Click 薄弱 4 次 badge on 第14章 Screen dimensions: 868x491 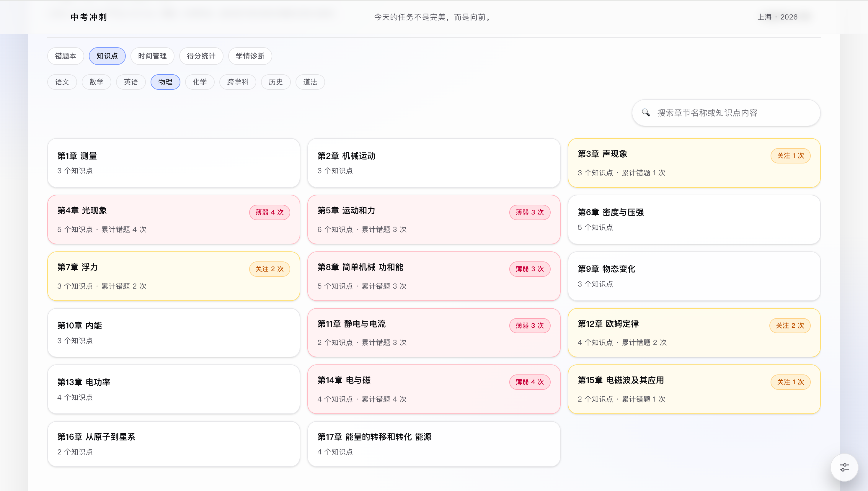[x=530, y=382]
